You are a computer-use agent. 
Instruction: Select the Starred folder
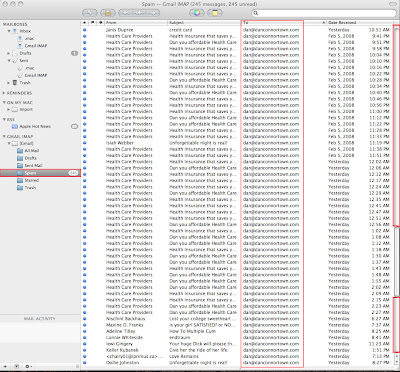point(40,180)
